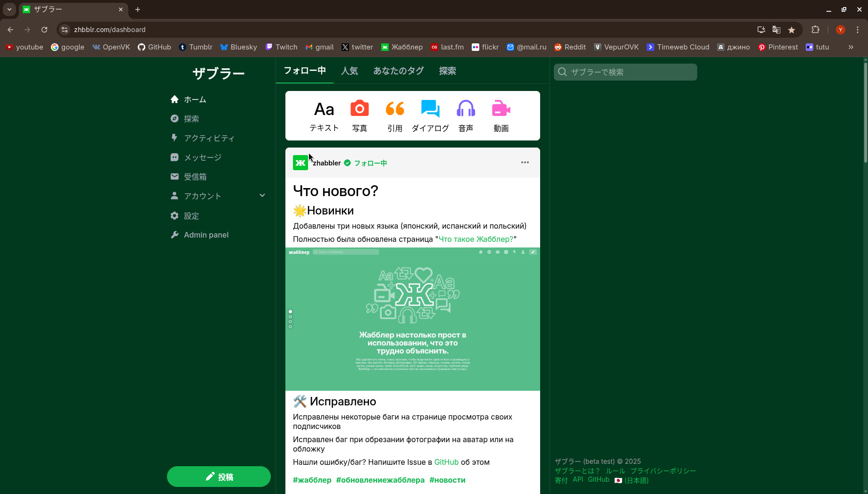Open the "Что такое Жабблер?" link
This screenshot has width=868, height=494.
(476, 239)
